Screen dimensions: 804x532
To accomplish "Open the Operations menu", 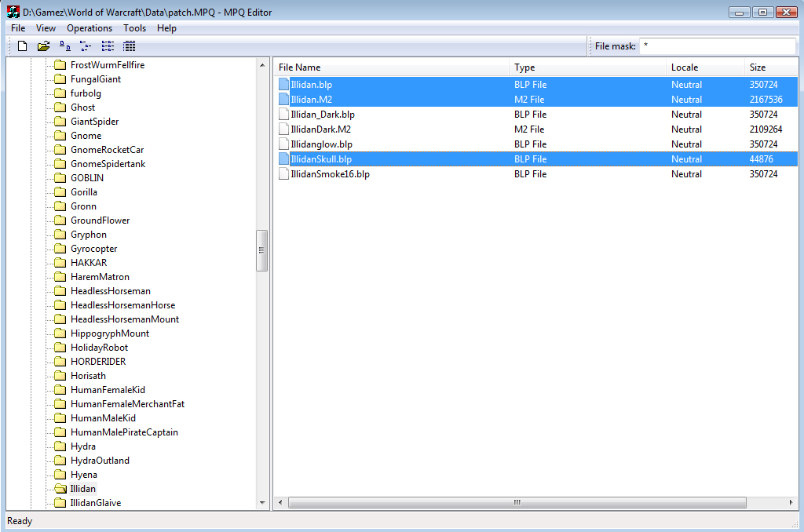I will point(90,28).
